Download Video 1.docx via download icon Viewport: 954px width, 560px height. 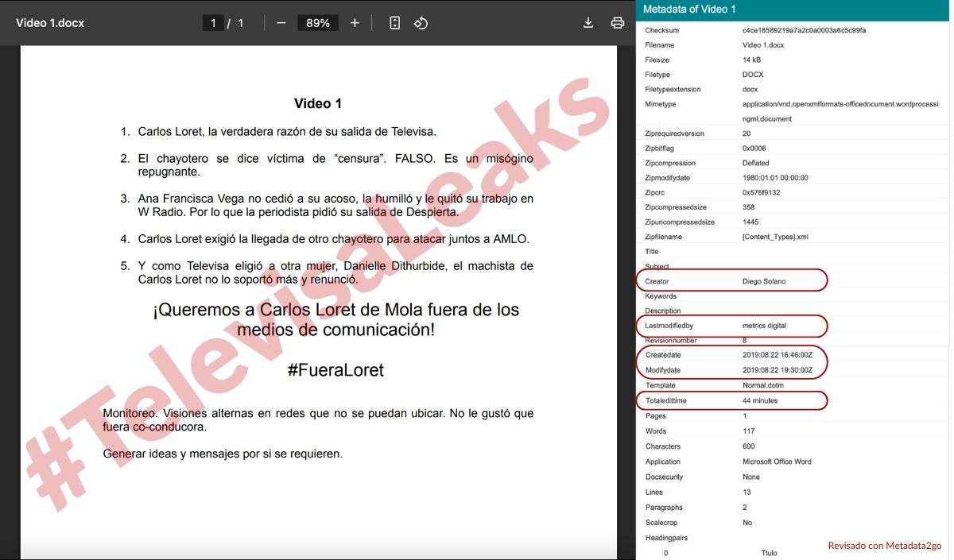click(x=588, y=23)
